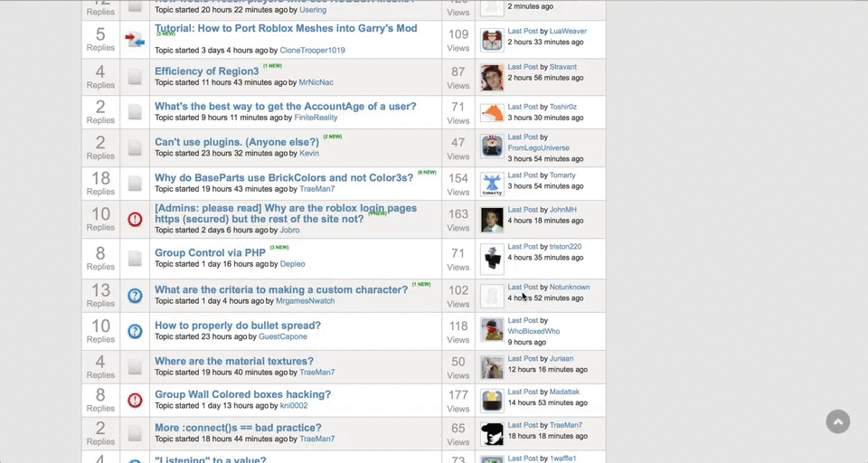Click red alert icon beside Group Wall topic
The image size is (868, 463).
coord(135,400)
